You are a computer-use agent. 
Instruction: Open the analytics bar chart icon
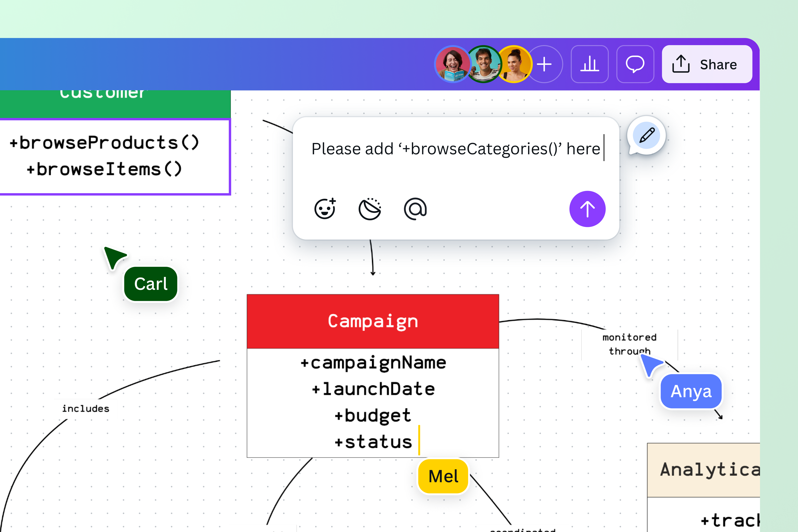(590, 64)
